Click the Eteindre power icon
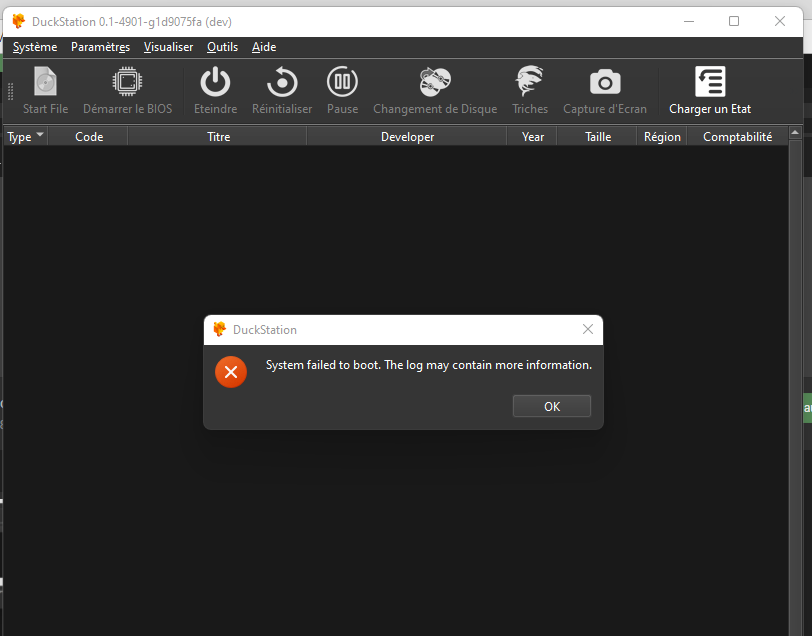Screen dimensions: 812x636 coord(215,81)
